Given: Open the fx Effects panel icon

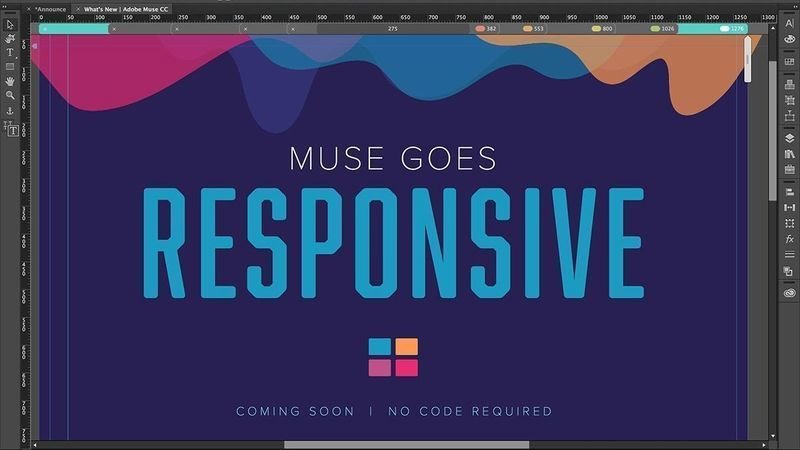Looking at the screenshot, I should point(789,239).
